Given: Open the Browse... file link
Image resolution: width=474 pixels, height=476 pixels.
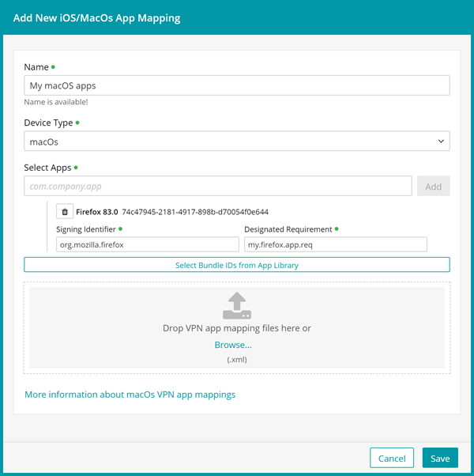Looking at the screenshot, I should (x=233, y=345).
